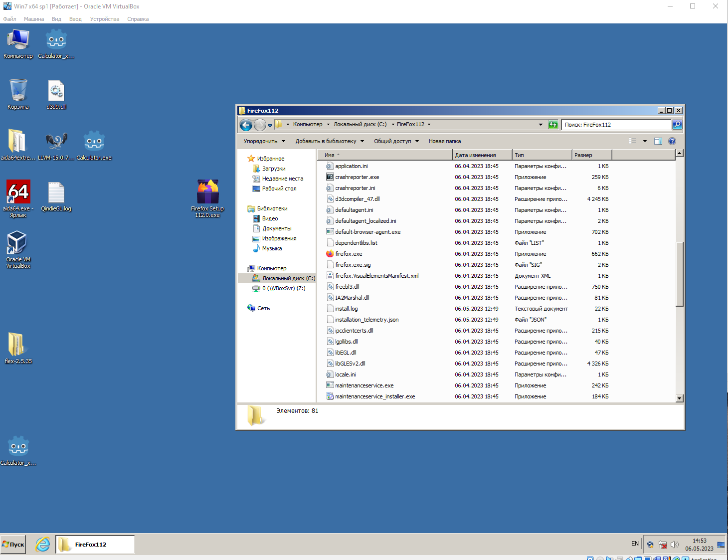Open the Справка menu in VirtualBox
Image resolution: width=728 pixels, height=560 pixels.
(138, 19)
